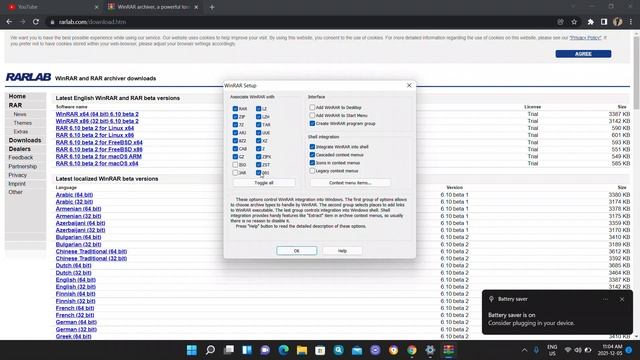Open Widgets from the taskbar

(x=247, y=350)
